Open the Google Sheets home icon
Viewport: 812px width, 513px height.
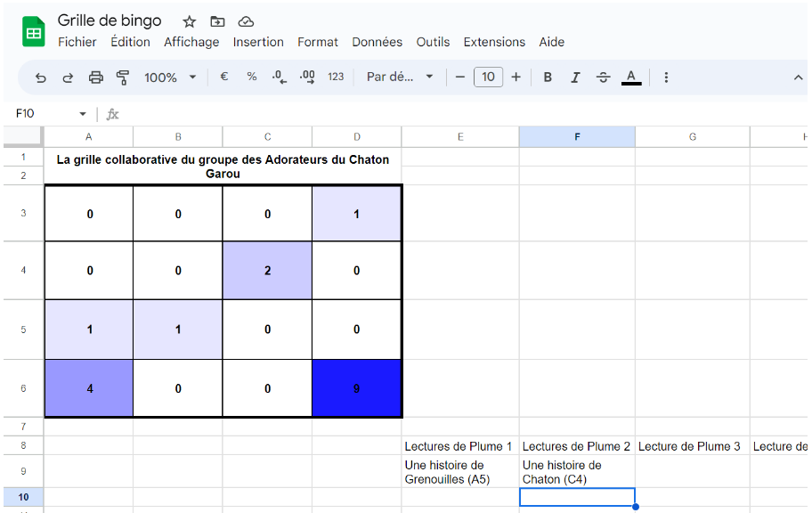click(x=34, y=31)
